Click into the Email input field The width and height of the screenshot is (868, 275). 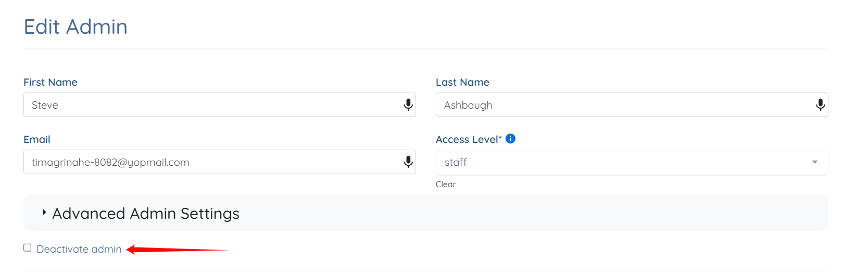click(x=208, y=162)
